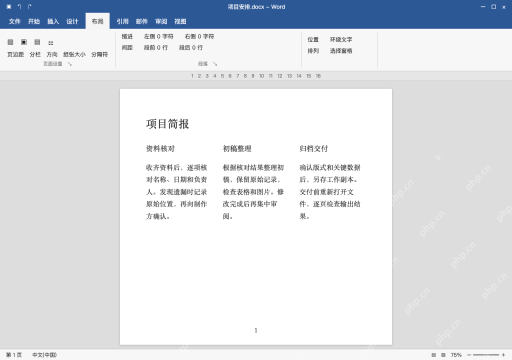Maximize the Word window
Viewport: 512px width, 360px height.
point(493,7)
